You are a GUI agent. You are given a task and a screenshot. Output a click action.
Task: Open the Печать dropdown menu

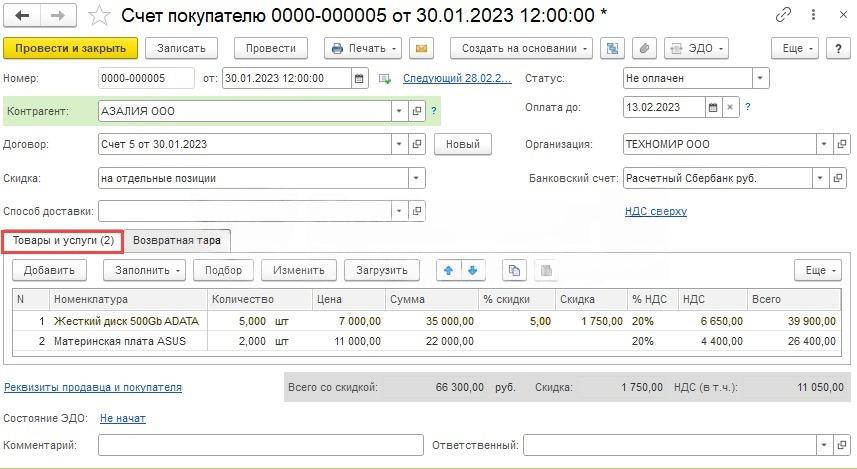point(363,48)
